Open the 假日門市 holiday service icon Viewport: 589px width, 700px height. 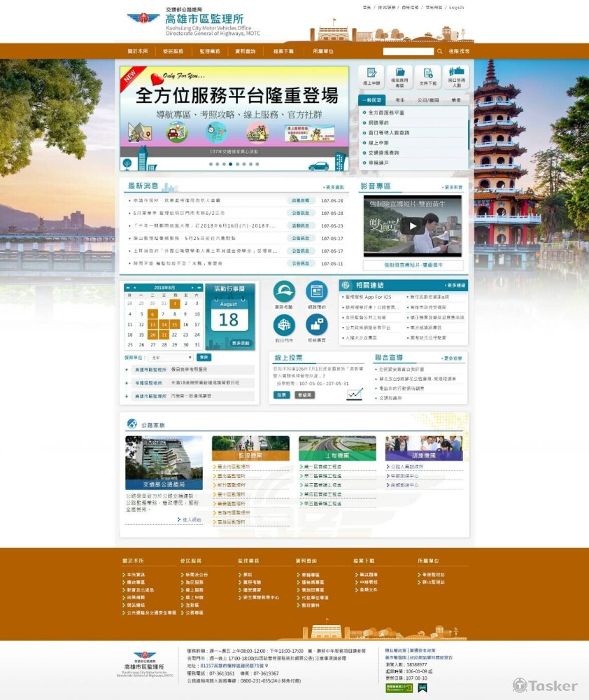click(x=285, y=325)
